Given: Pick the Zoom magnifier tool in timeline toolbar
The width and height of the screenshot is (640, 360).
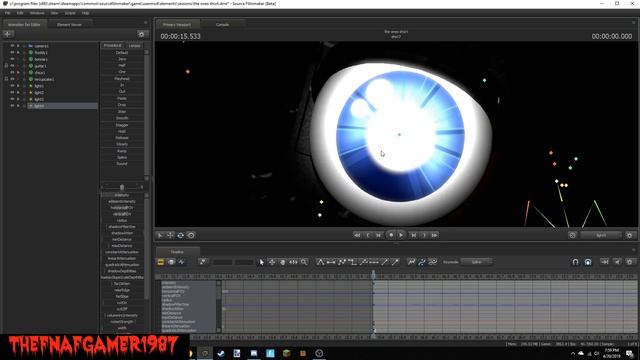Looking at the screenshot, I should click(x=304, y=262).
